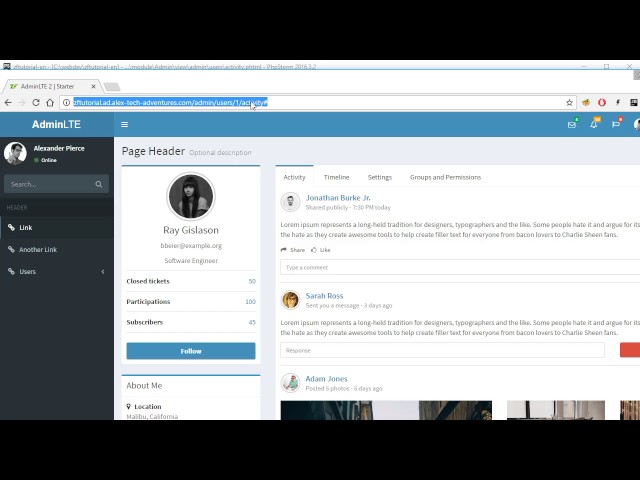This screenshot has width=640, height=480.
Task: Click the browser back arrow
Action: 8,102
